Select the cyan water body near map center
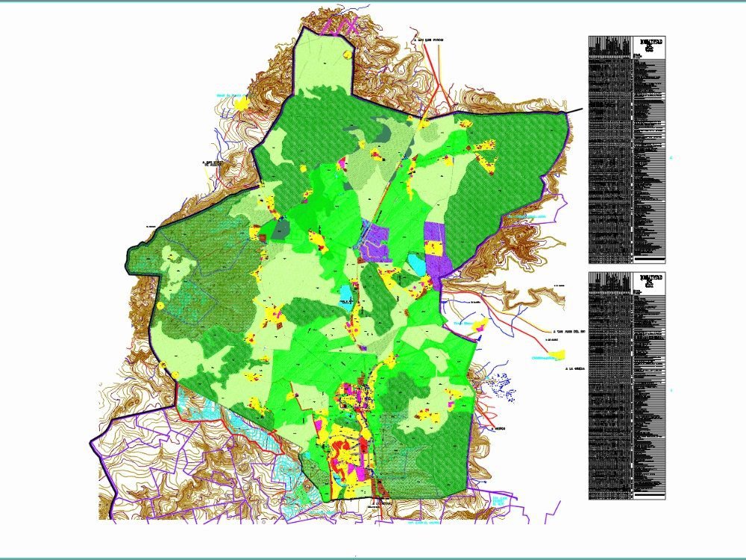Image resolution: width=746 pixels, height=560 pixels. 345,292
